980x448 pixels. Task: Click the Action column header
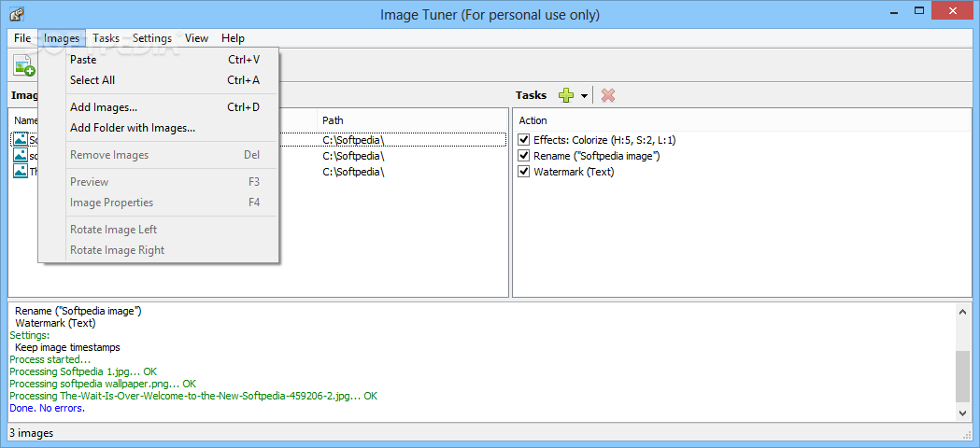pos(742,120)
